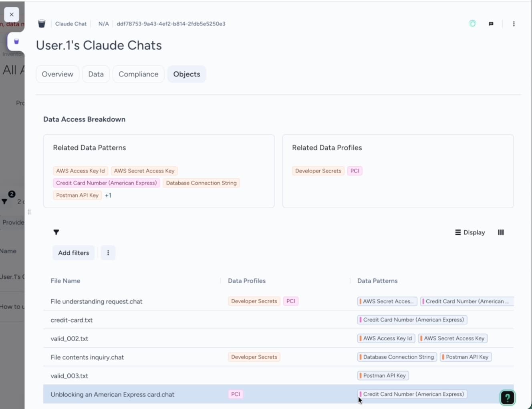
Task: Click AWS Secret Access Key tag in Related Data Patterns
Action: pyautogui.click(x=144, y=171)
